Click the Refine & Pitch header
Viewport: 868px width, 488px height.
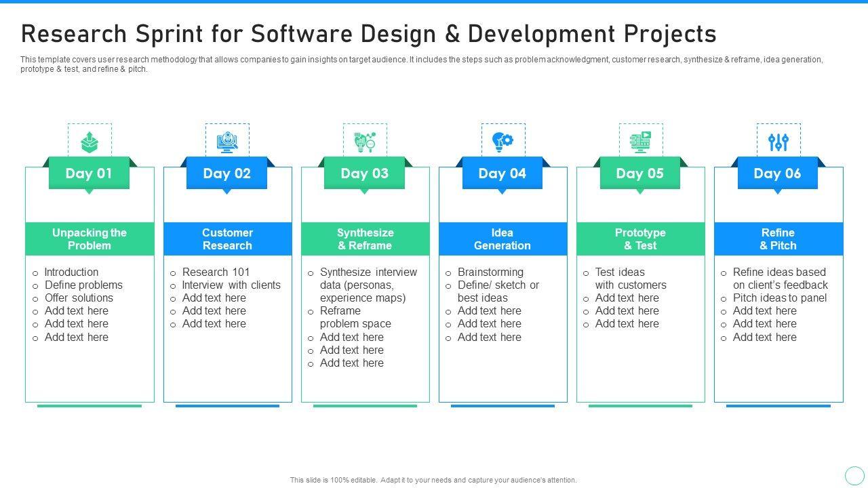coord(778,239)
